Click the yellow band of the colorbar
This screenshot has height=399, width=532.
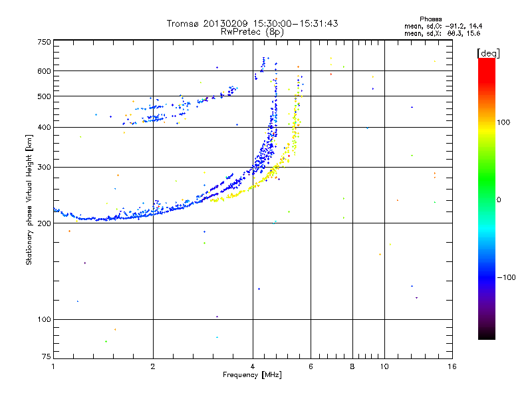[487, 130]
